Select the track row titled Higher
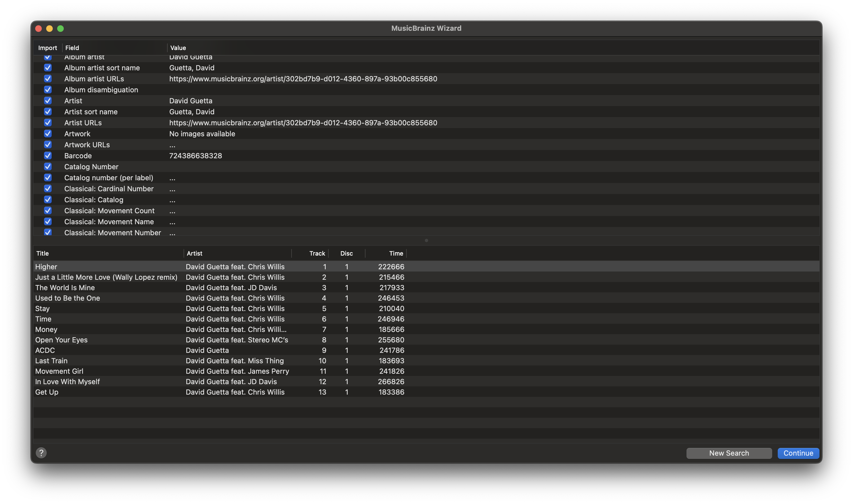 pos(427,267)
